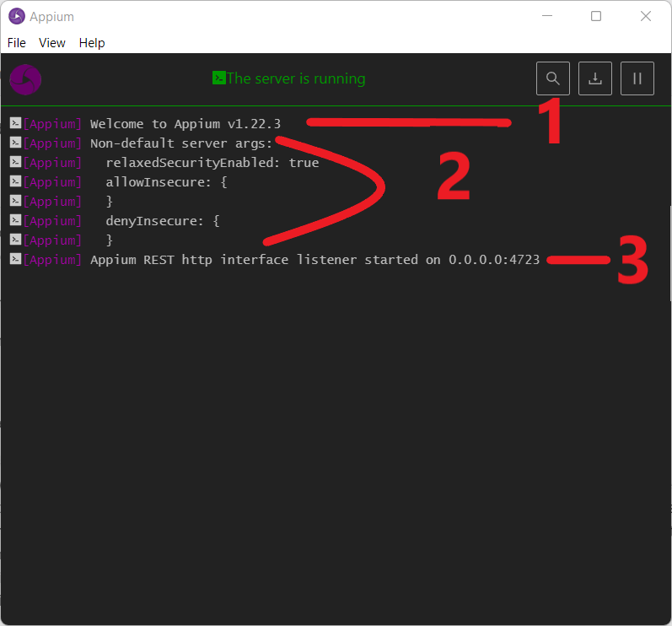Open the log search magnifier button
This screenshot has height=626, width=672.
553,78
